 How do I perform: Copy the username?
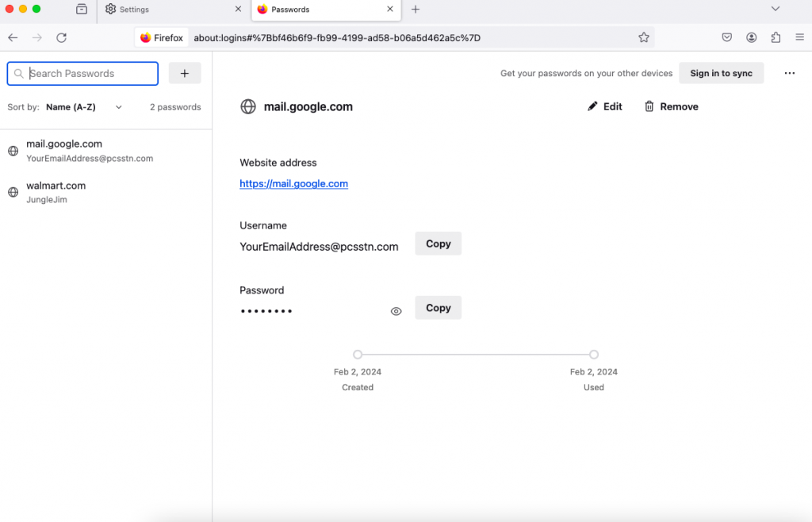pyautogui.click(x=438, y=244)
